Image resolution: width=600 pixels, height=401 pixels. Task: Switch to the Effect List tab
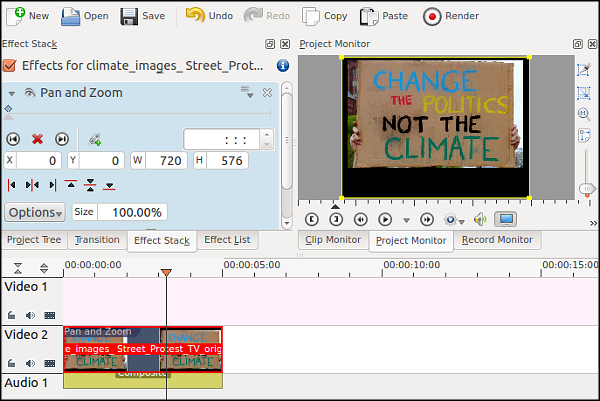tap(227, 240)
